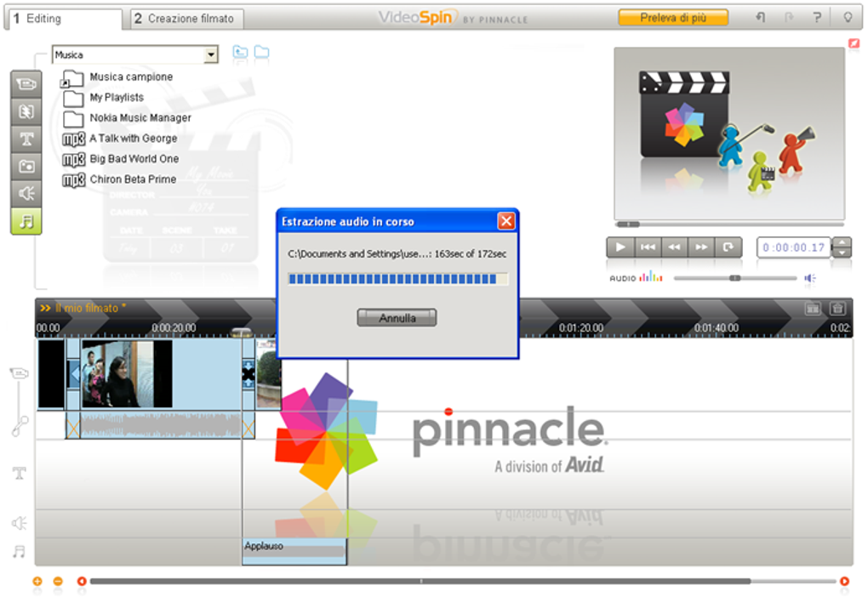Open the Titles album tab icon
Viewport: 868px width, 608px height.
tap(26, 139)
